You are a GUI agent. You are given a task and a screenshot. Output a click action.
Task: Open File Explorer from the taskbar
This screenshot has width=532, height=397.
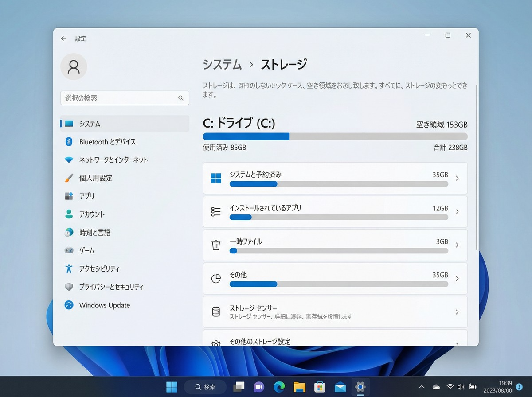pyautogui.click(x=299, y=387)
